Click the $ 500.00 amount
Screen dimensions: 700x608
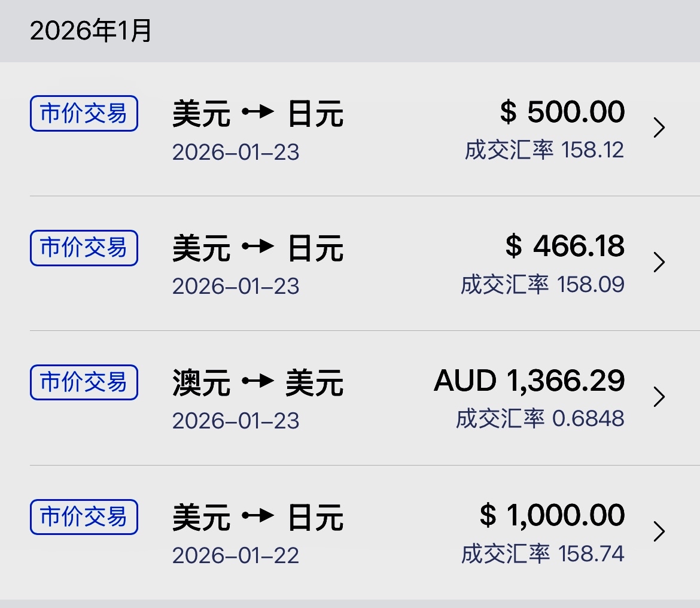coord(562,113)
